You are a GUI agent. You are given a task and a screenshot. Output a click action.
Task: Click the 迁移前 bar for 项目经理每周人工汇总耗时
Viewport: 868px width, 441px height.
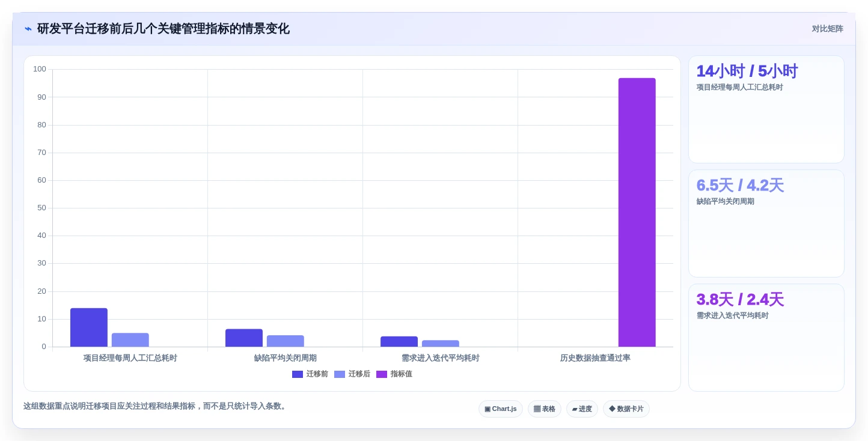pyautogui.click(x=89, y=327)
